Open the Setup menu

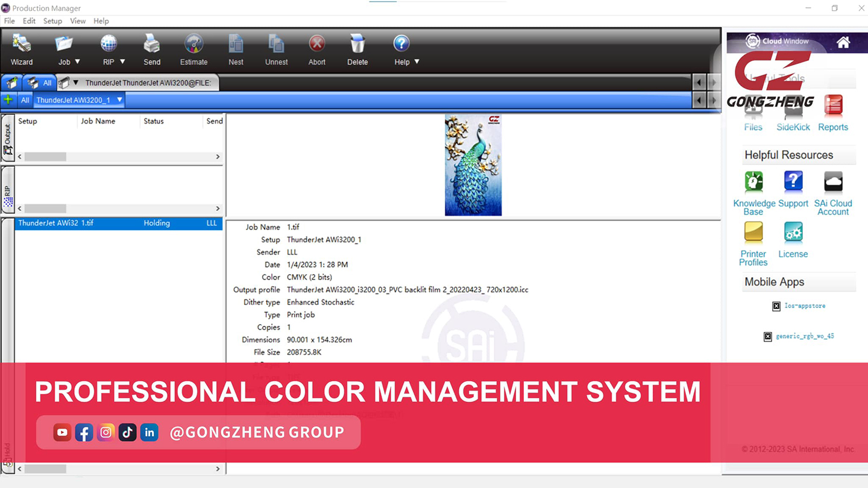coord(52,21)
